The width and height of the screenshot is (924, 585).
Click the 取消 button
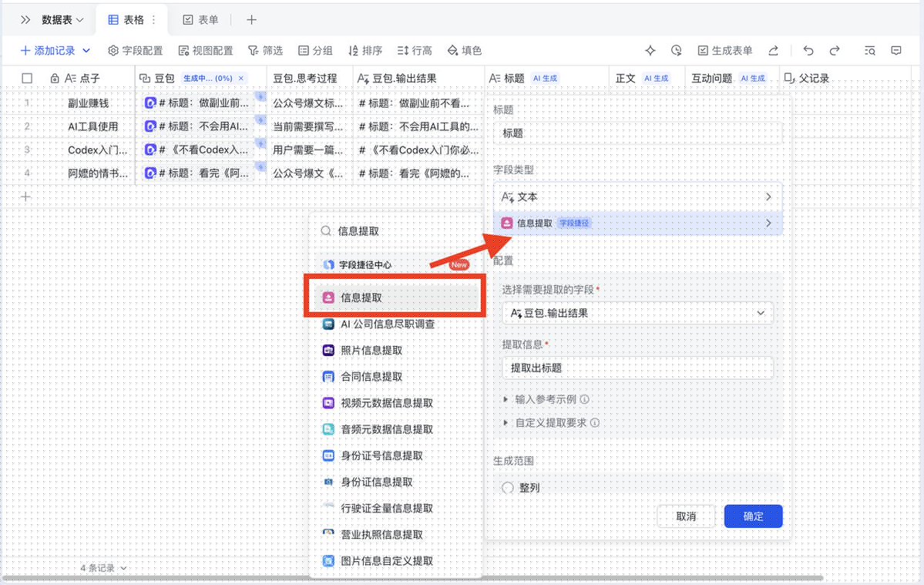[x=686, y=516]
